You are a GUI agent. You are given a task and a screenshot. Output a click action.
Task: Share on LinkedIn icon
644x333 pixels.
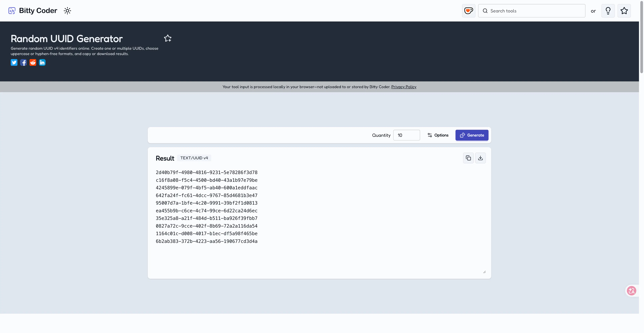pyautogui.click(x=42, y=63)
